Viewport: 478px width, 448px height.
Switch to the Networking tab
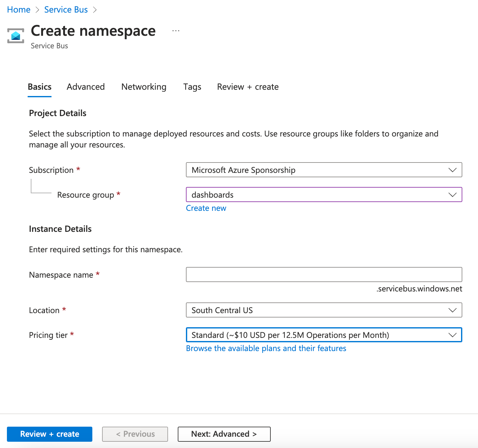coord(144,87)
